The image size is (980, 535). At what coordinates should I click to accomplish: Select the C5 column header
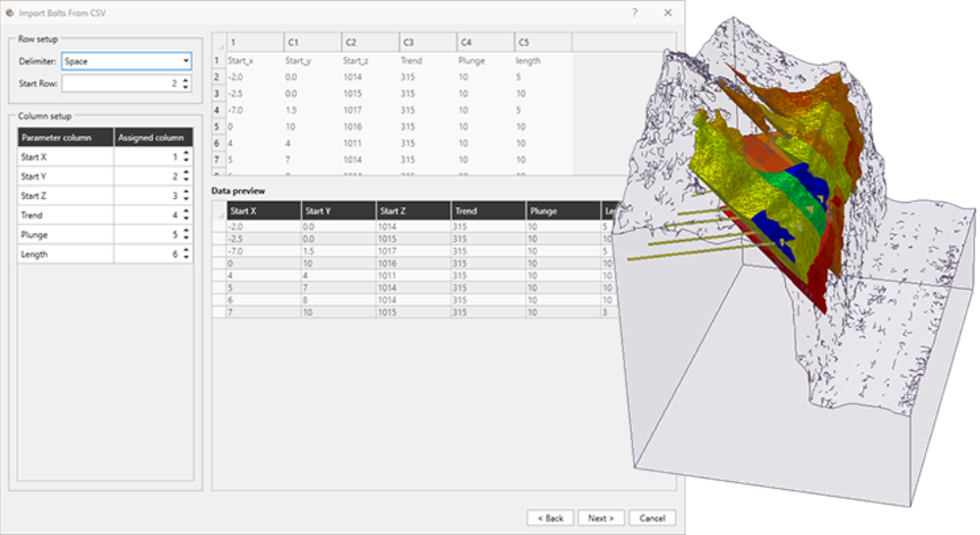[x=543, y=42]
